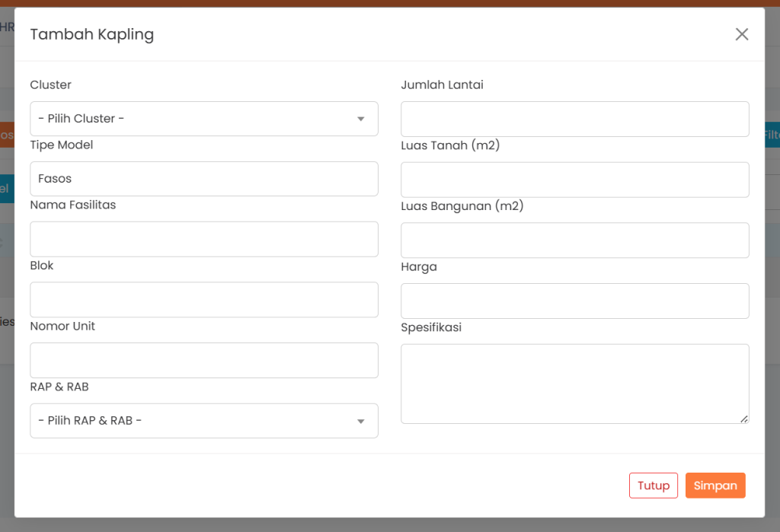Select the Harga input field

[574, 301]
